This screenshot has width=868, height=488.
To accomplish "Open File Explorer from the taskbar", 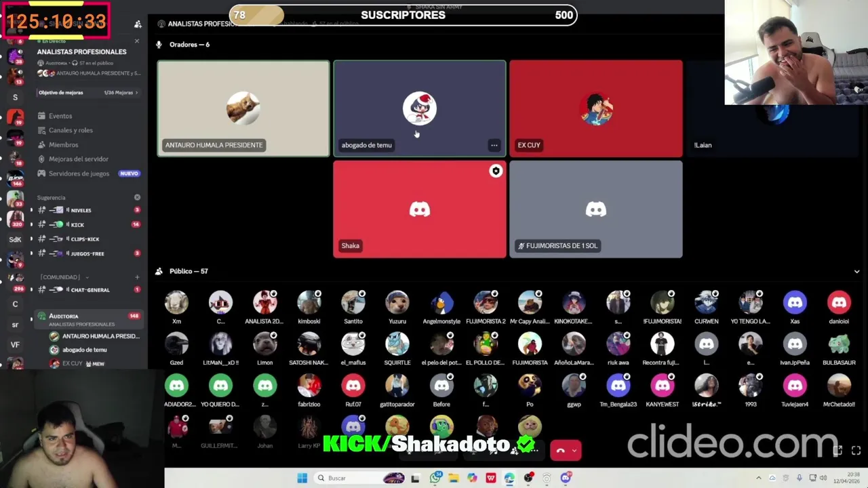I will point(454,478).
